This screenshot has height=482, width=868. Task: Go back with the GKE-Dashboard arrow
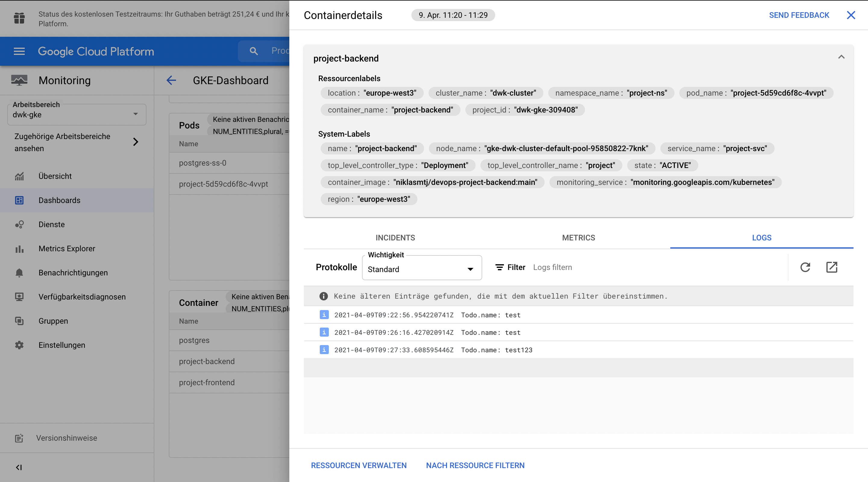point(171,80)
